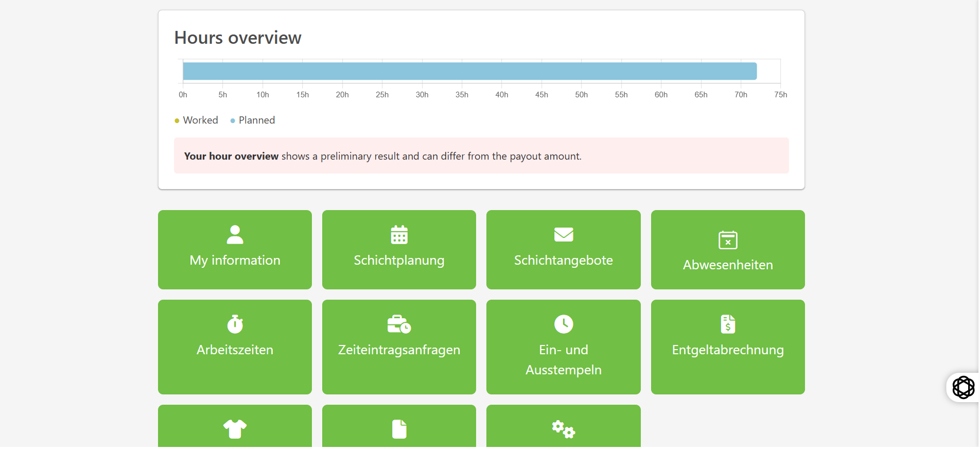This screenshot has height=449, width=980.
Task: Click the 60h axis label
Action: [x=661, y=95]
